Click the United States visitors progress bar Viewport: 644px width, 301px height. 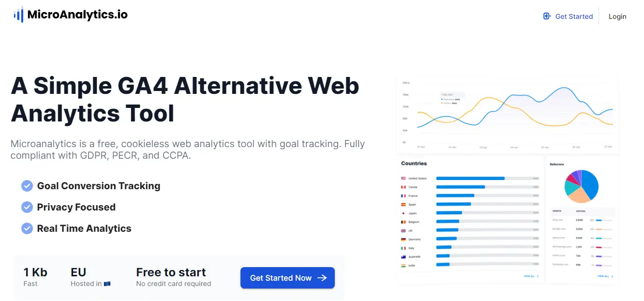(469, 178)
